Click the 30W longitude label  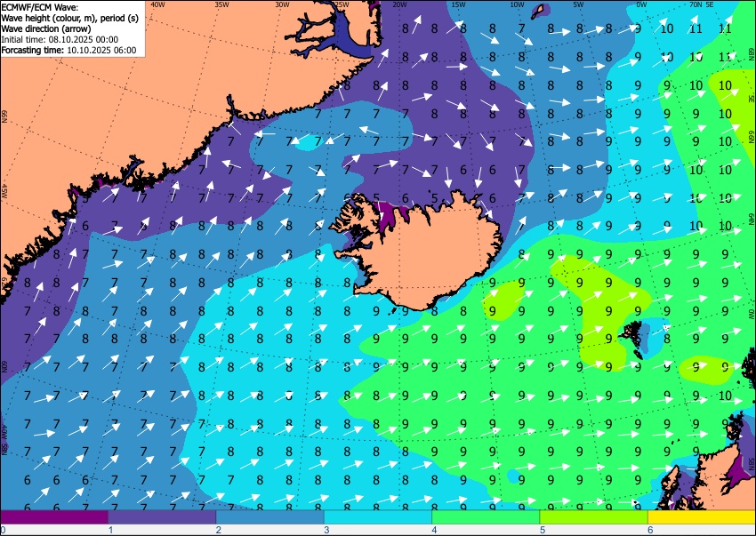[x=282, y=4]
